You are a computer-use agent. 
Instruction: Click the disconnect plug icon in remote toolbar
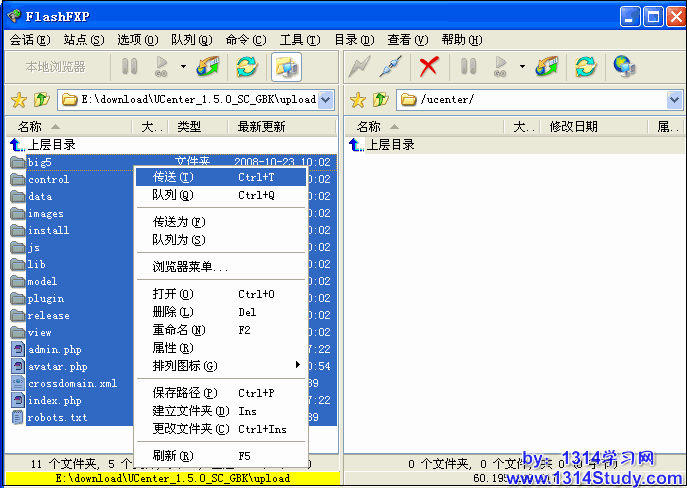coord(392,67)
